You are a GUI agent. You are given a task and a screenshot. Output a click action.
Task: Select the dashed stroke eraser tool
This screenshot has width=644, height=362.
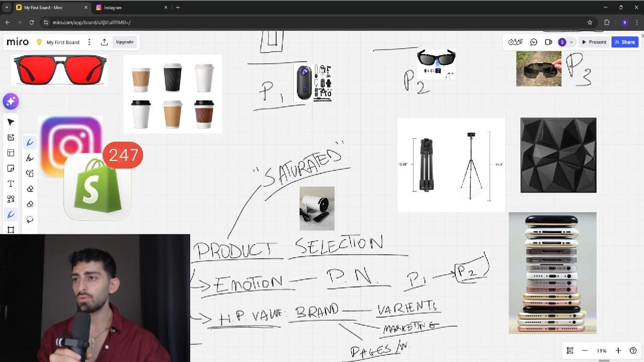30,204
